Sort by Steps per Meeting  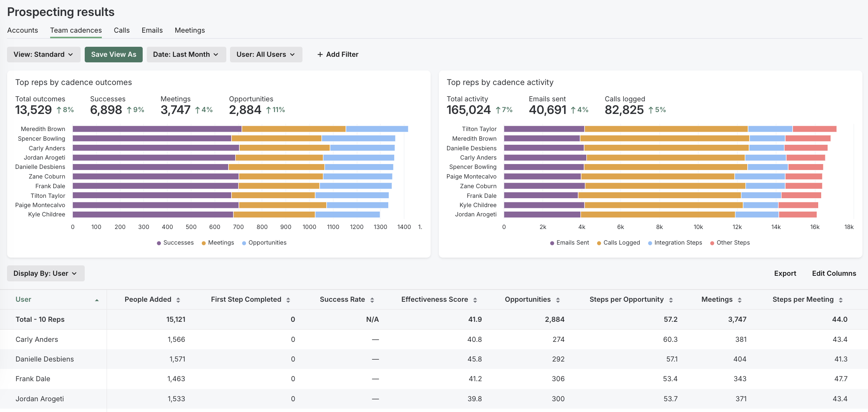842,299
